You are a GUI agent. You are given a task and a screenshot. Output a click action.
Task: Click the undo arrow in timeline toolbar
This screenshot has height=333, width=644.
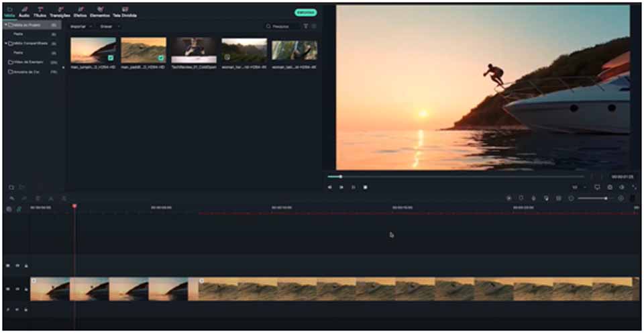tap(11, 199)
